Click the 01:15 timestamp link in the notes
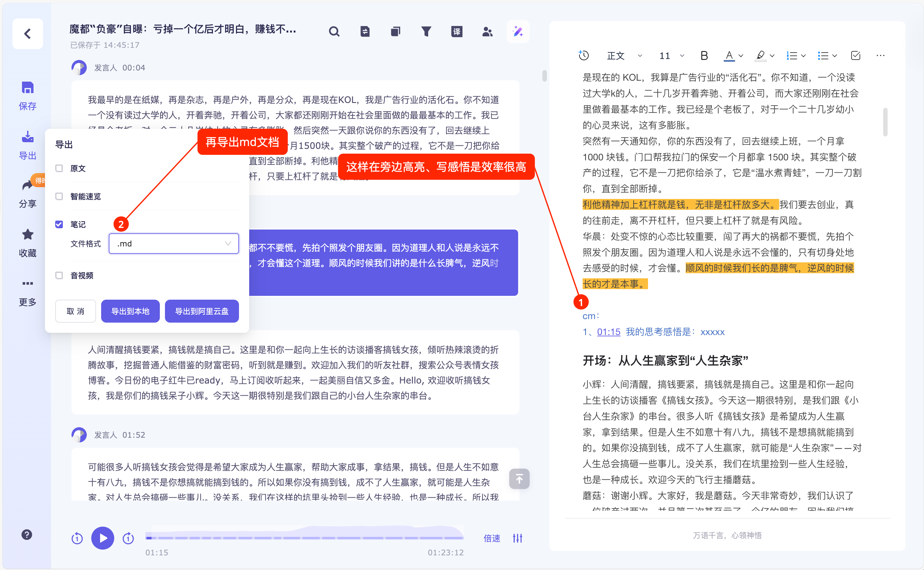Viewport: 924px width, 570px height. click(x=608, y=332)
